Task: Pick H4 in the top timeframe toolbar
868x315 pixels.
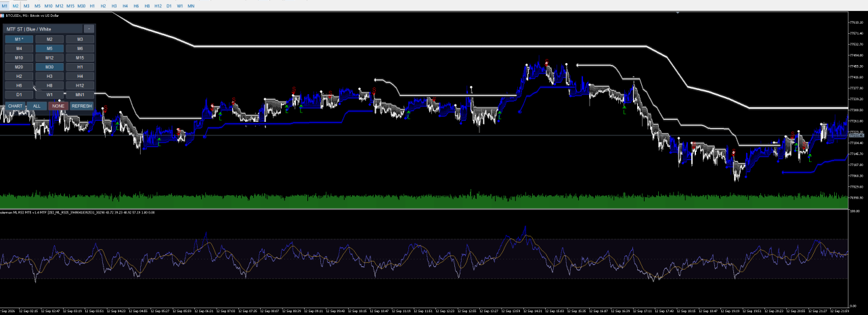Action: (x=125, y=5)
